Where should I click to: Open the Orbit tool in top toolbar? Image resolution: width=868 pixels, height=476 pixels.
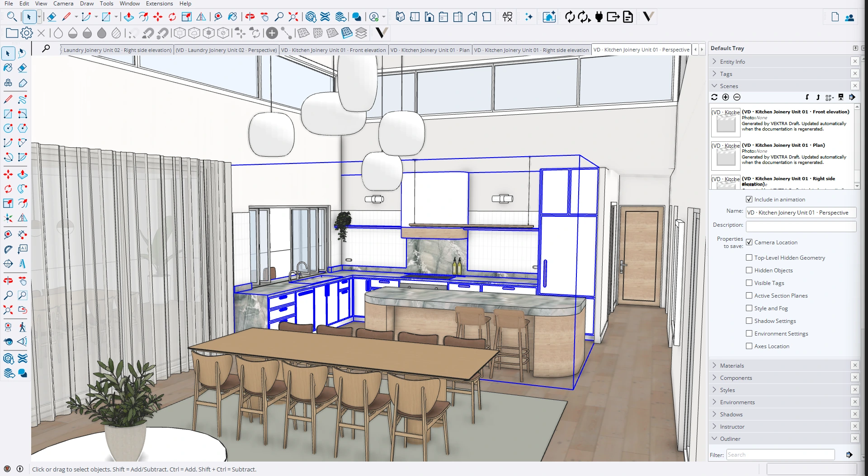pyautogui.click(x=250, y=17)
